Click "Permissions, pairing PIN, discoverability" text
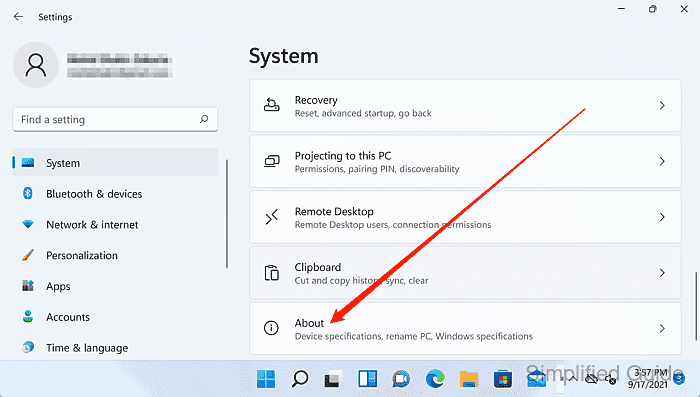The image size is (700, 397). pos(377,169)
